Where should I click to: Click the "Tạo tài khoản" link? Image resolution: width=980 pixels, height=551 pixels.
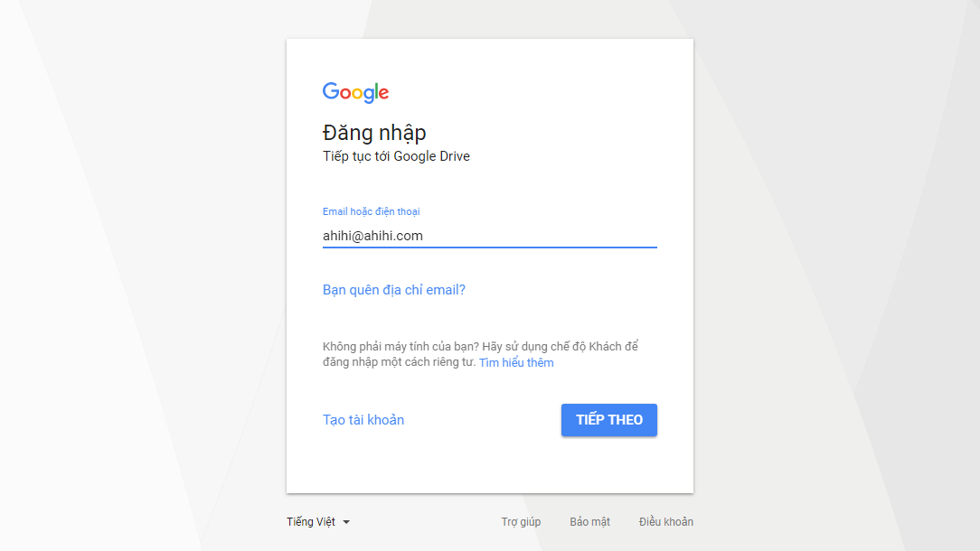click(363, 420)
